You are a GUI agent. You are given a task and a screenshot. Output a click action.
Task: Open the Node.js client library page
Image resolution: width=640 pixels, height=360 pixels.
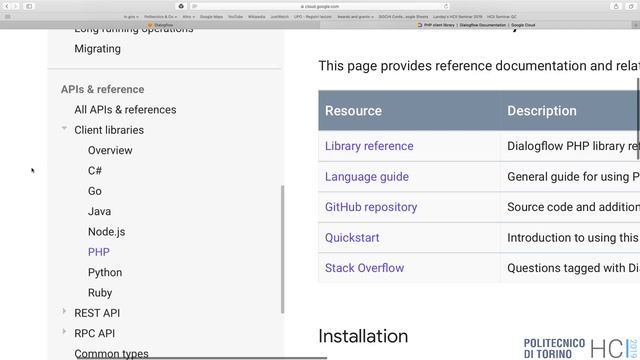point(107,232)
